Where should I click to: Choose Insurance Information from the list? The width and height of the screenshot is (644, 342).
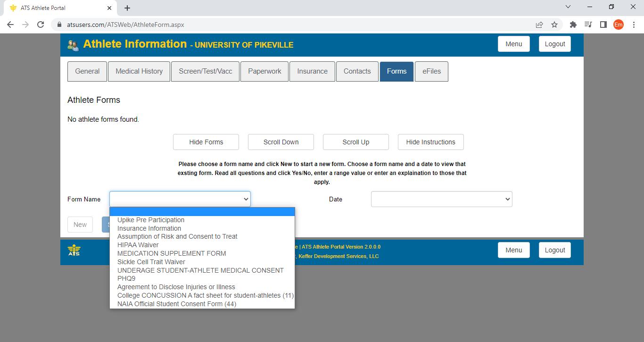(202, 228)
